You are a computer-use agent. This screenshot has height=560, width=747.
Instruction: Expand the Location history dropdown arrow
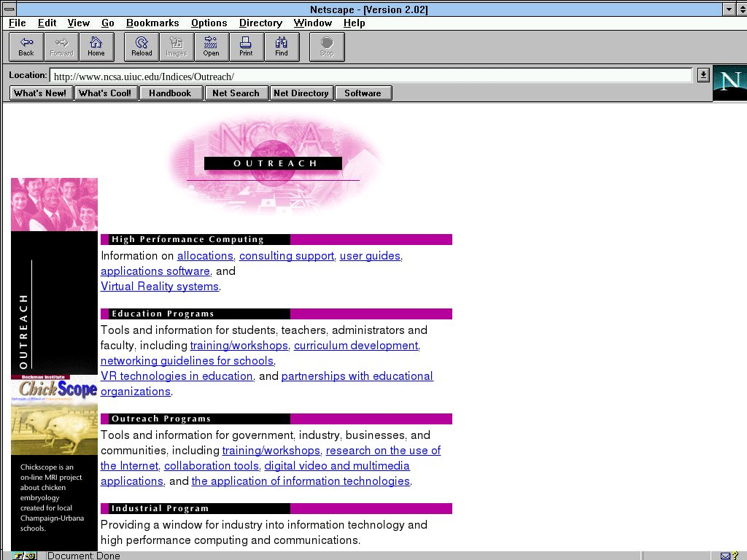(x=703, y=75)
